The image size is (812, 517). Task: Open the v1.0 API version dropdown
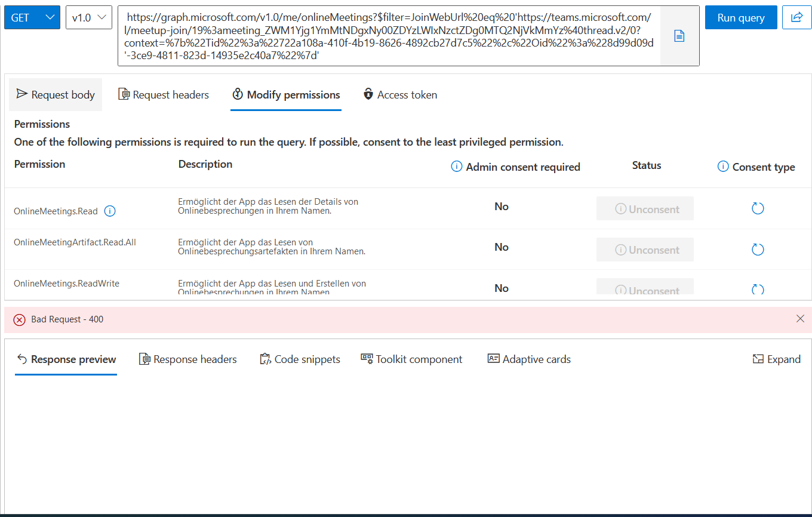coord(88,17)
